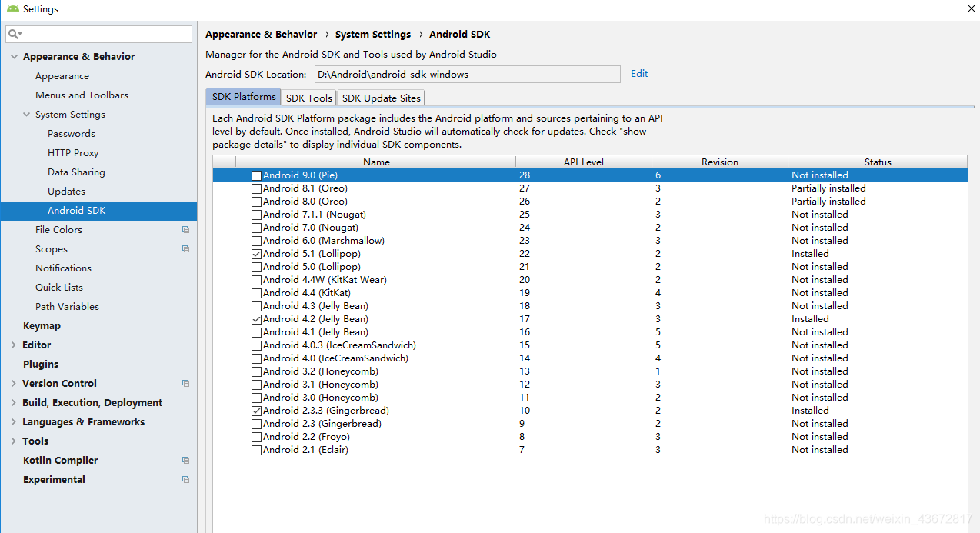Click the project-level icon beside File Colors

(x=185, y=229)
